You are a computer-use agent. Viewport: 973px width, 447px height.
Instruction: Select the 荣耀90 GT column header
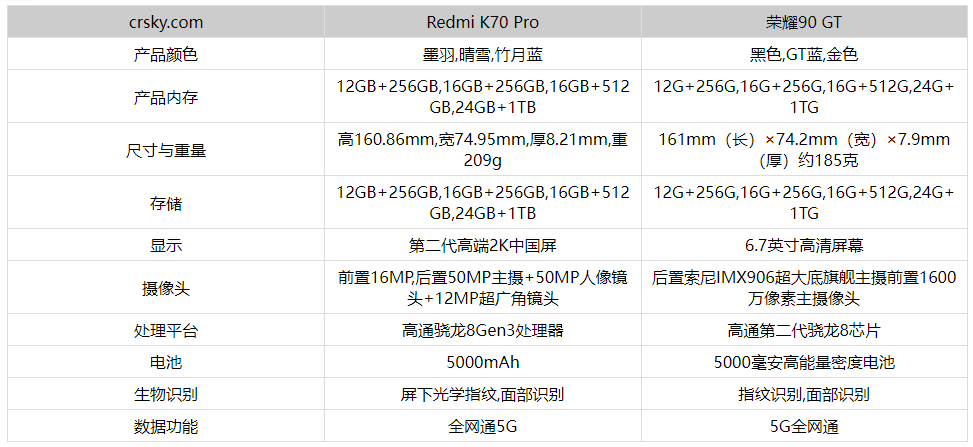pyautogui.click(x=804, y=22)
